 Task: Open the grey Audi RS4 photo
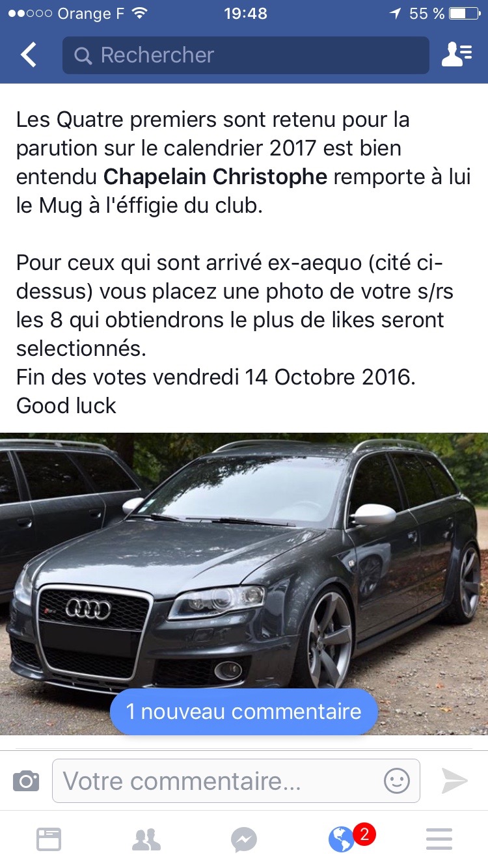[x=244, y=584]
